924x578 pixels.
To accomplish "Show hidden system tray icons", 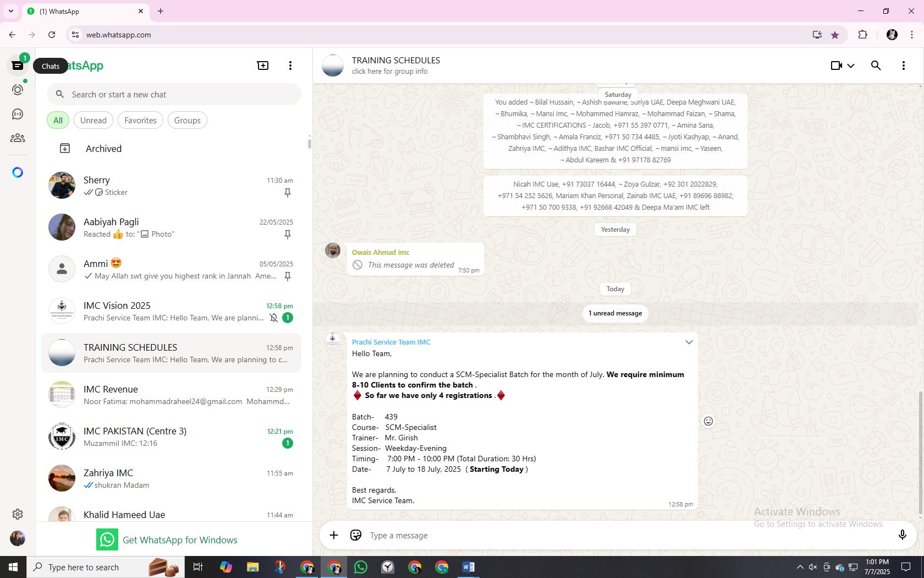I will click(800, 567).
